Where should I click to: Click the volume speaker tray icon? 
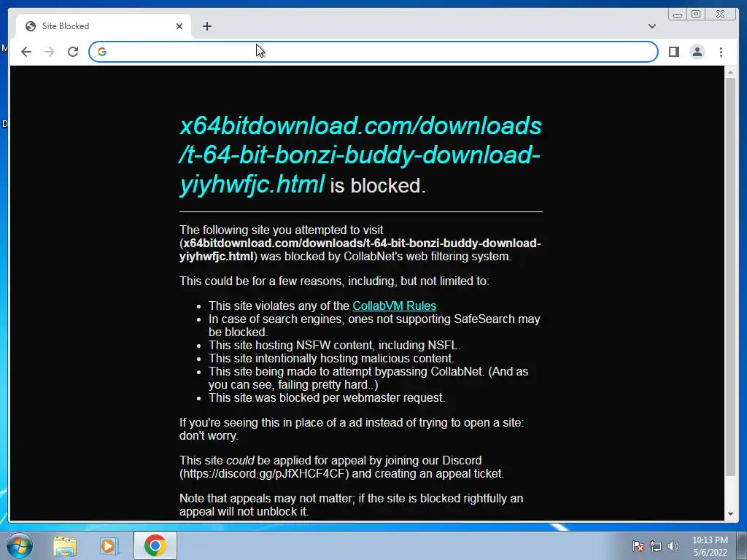point(673,546)
